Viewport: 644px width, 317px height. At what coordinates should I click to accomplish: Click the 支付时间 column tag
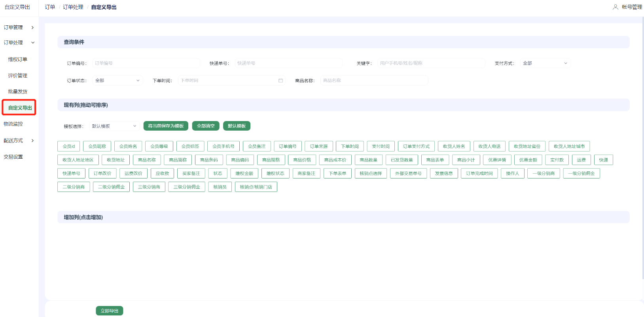(381, 146)
